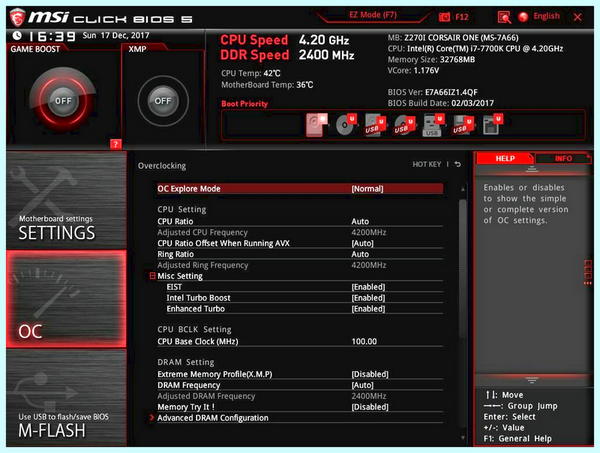Close the BIOS with the X button
The height and width of the screenshot is (453, 600).
577,17
